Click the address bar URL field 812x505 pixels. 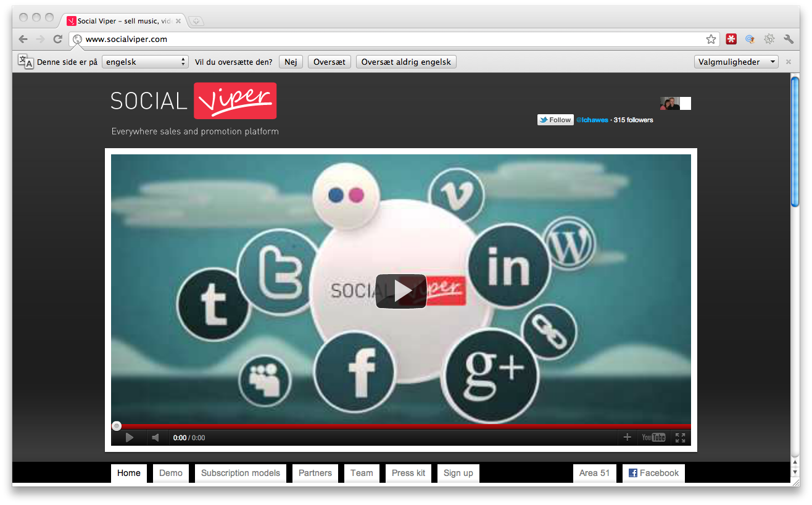point(394,39)
